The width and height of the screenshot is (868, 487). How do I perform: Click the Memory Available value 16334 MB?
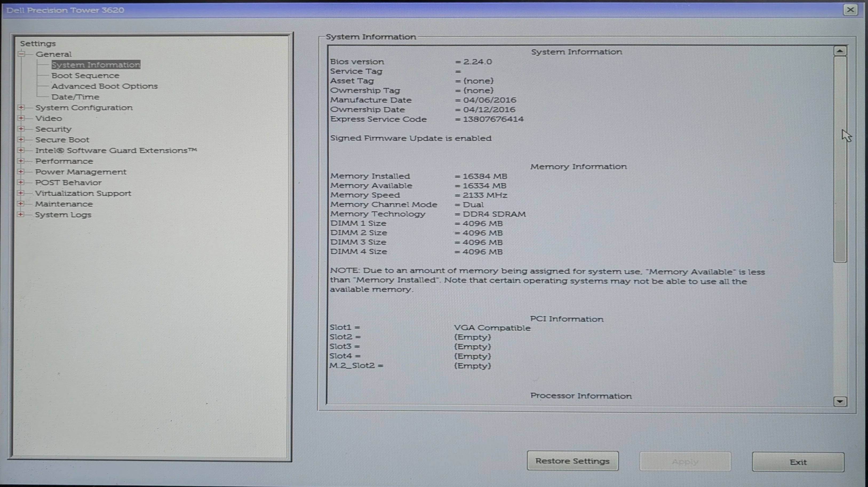(484, 186)
